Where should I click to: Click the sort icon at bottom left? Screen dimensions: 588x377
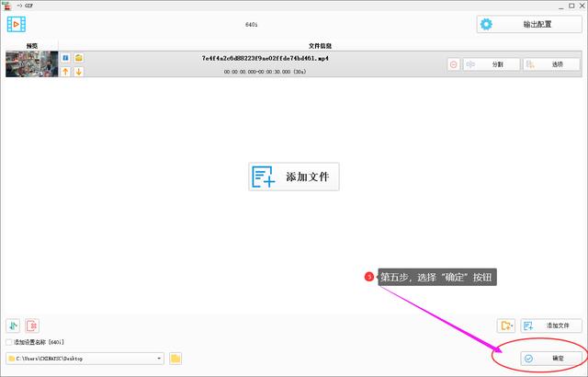tap(13, 326)
